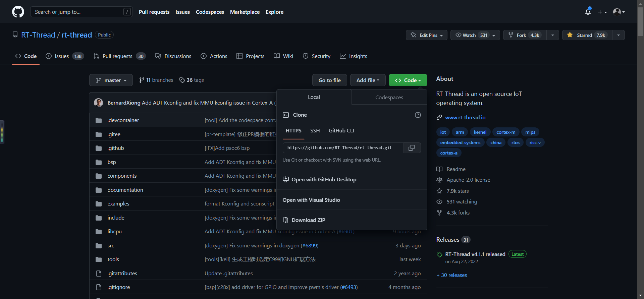Open the Watch notifications dropdown

(x=475, y=35)
